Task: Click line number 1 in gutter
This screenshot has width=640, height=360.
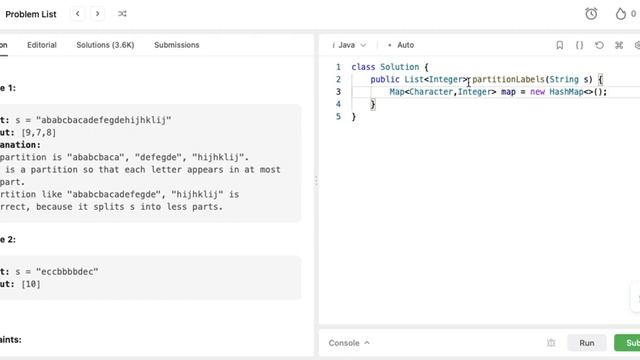Action: [x=338, y=67]
